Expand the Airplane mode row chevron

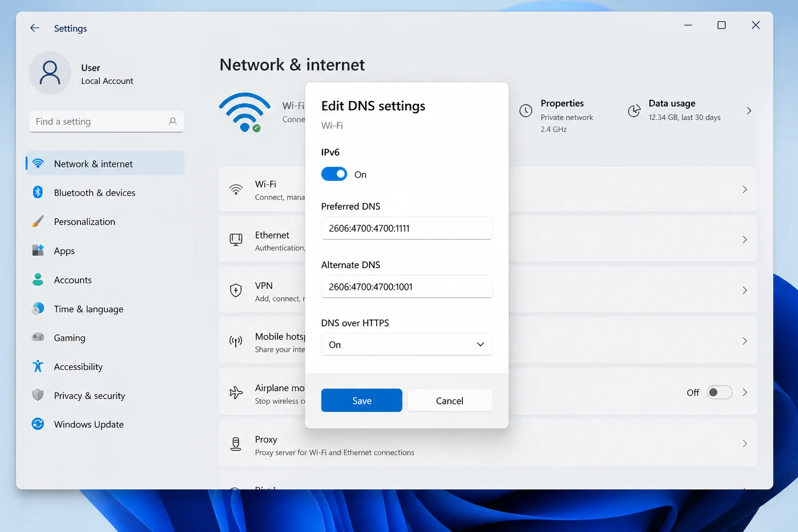[744, 392]
